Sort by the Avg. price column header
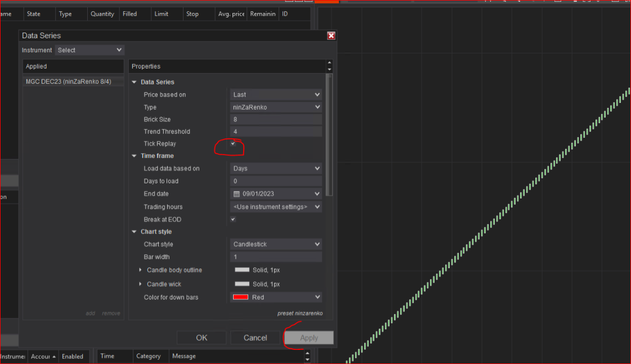Viewport: 631px width, 364px height. [231, 14]
